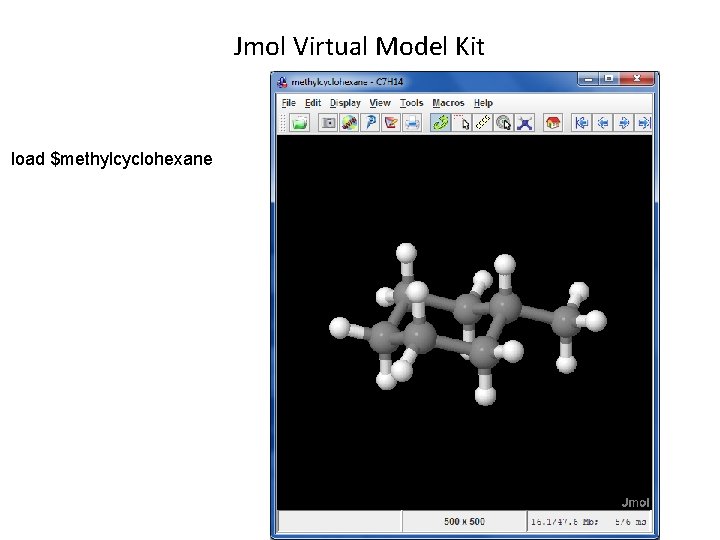Click the script editor icon
Viewport: 720px width, 540px height.
pyautogui.click(x=391, y=123)
